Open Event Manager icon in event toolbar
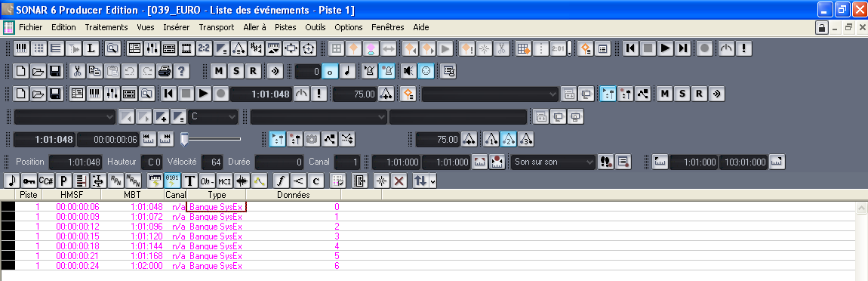868x281 pixels. [337, 181]
